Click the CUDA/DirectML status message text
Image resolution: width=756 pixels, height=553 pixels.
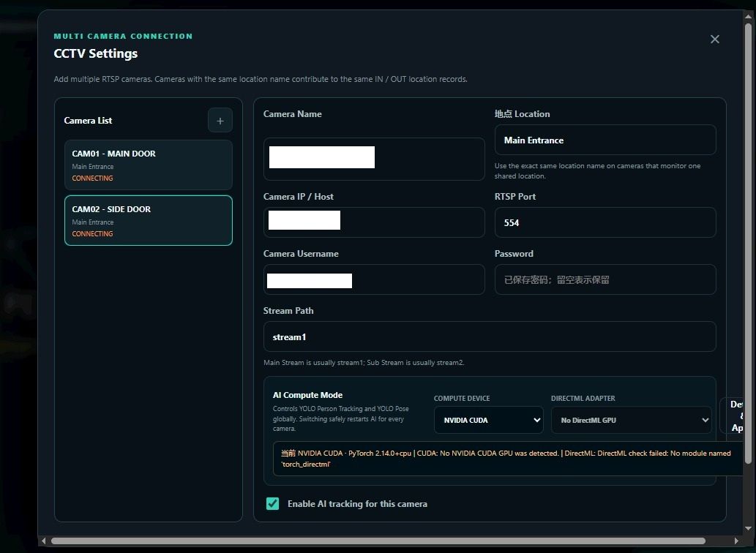(x=506, y=459)
